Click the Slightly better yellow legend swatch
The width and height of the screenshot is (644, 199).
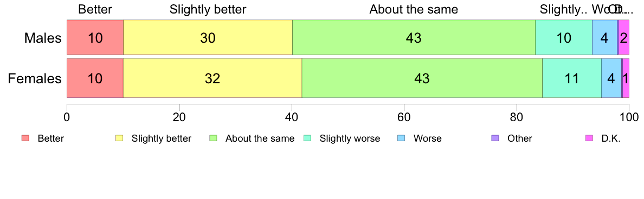pyautogui.click(x=119, y=138)
